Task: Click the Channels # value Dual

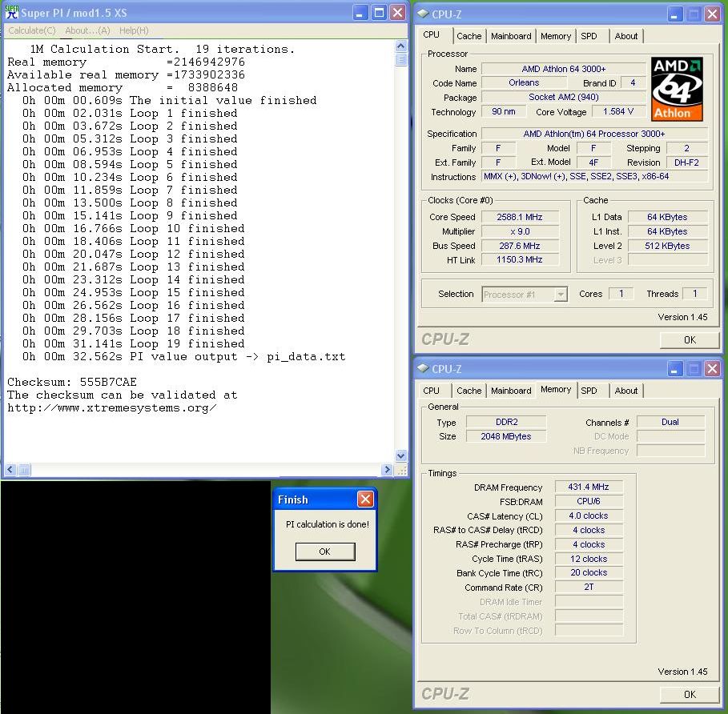Action: [x=670, y=422]
